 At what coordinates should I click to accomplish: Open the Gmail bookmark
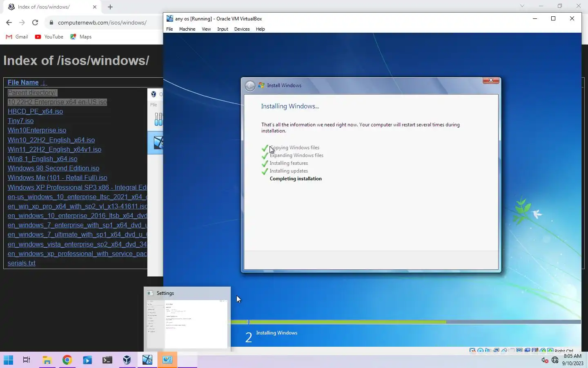pyautogui.click(x=17, y=37)
